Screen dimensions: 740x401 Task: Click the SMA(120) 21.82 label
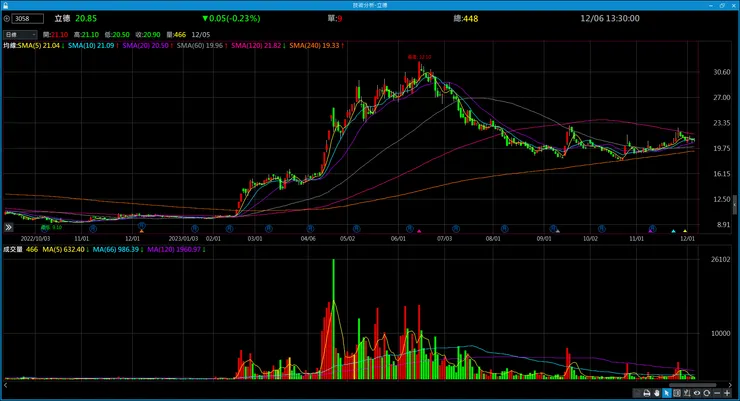258,45
